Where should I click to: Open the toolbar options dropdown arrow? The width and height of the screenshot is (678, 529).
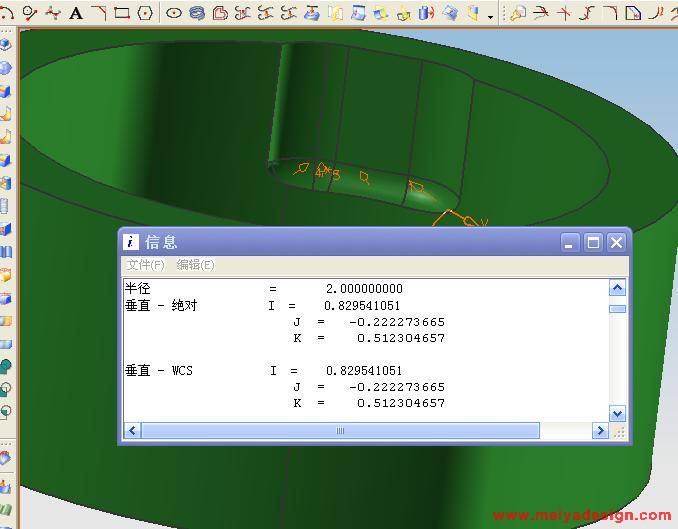[x=490, y=17]
